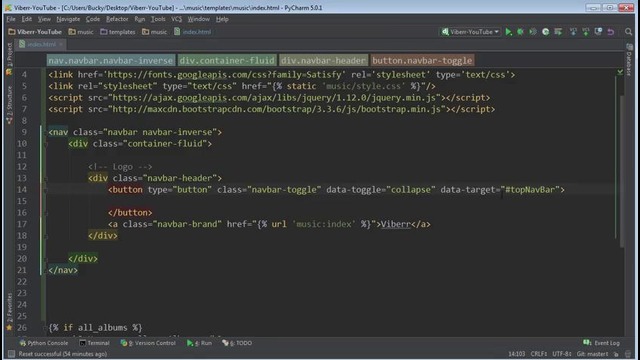Viewport: 640px width, 360px height.
Task: Collapse the button tag fold on line 14
Action: (x=46, y=190)
